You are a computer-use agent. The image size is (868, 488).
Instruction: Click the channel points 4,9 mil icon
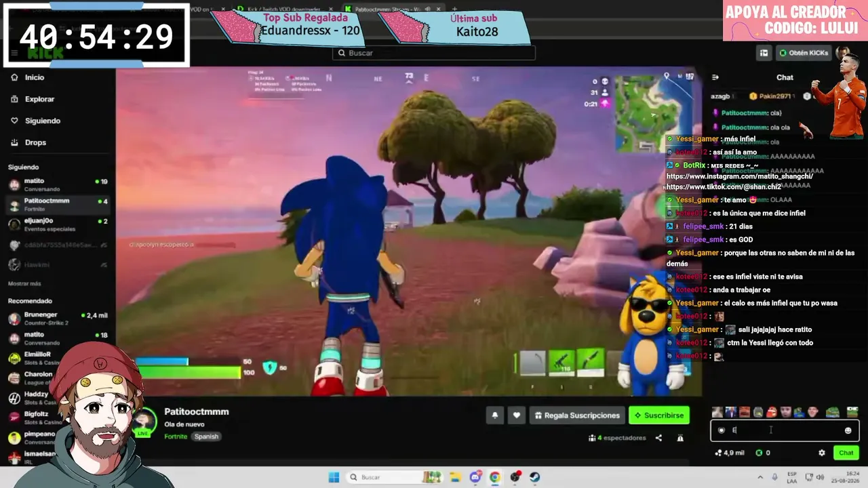(x=730, y=453)
